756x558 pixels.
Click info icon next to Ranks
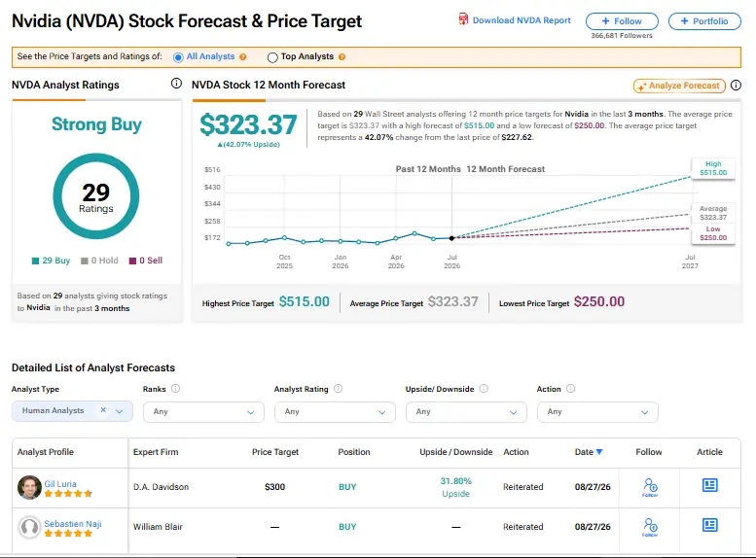pyautogui.click(x=175, y=389)
